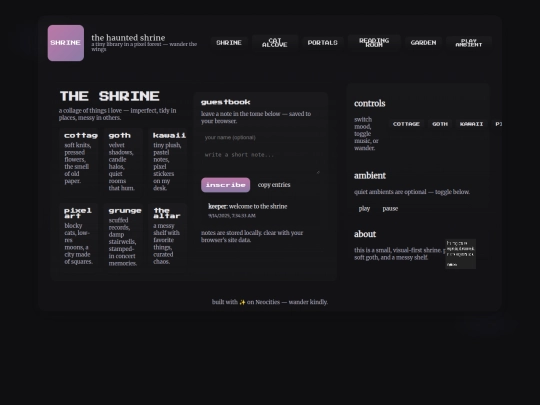Click the inscribe button
Viewport: 540px width, 405px height.
(x=226, y=185)
